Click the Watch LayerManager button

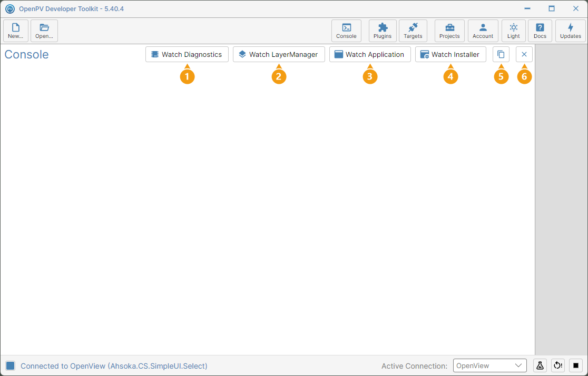coord(279,54)
